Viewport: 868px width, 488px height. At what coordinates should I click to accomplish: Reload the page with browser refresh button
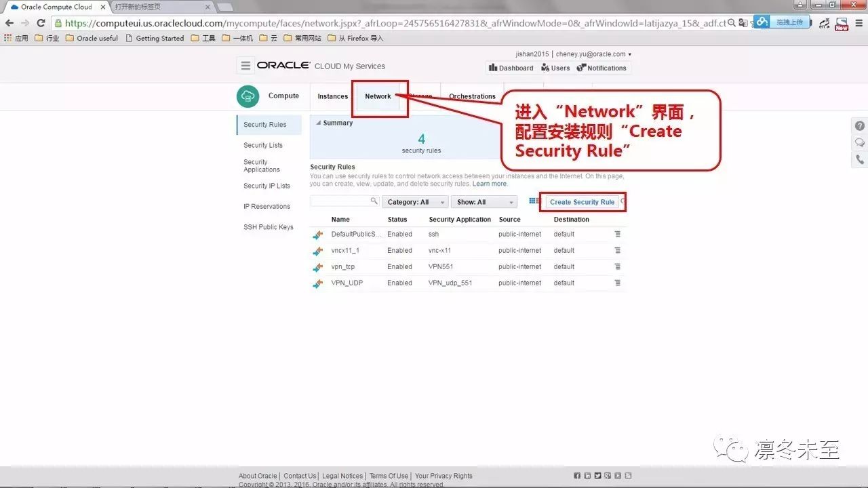click(x=41, y=23)
